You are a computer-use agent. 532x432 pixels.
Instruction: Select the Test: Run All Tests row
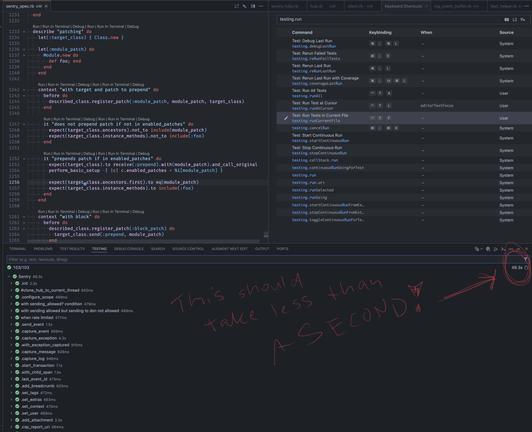[404, 93]
